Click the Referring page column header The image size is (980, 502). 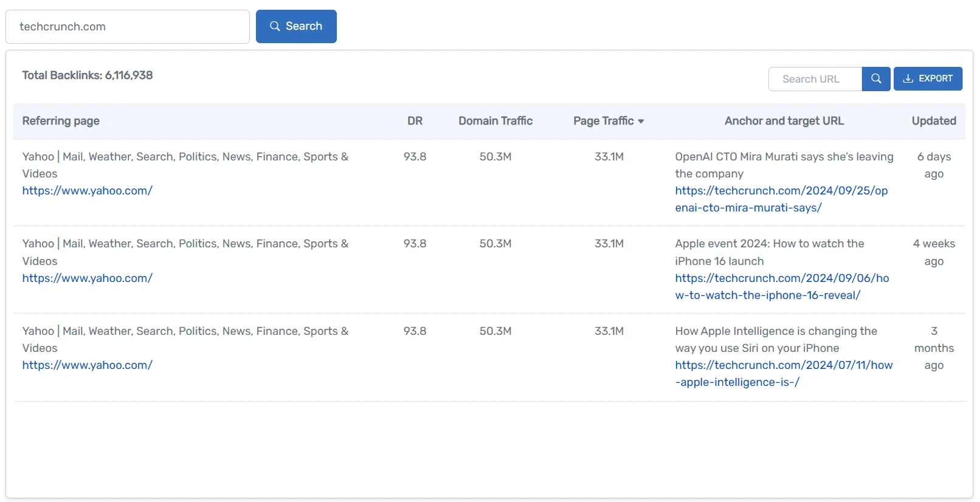[61, 121]
